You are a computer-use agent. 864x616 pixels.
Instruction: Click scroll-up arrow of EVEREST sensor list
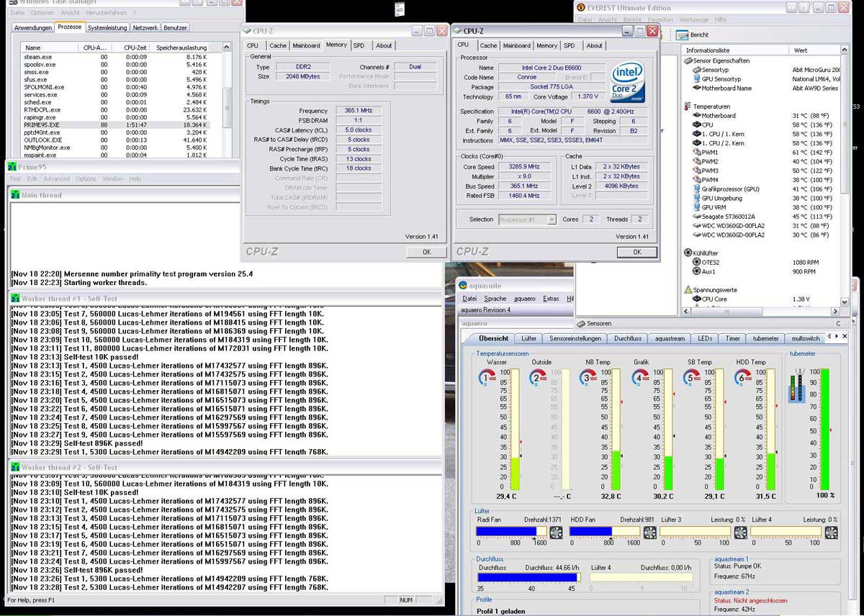[x=845, y=50]
